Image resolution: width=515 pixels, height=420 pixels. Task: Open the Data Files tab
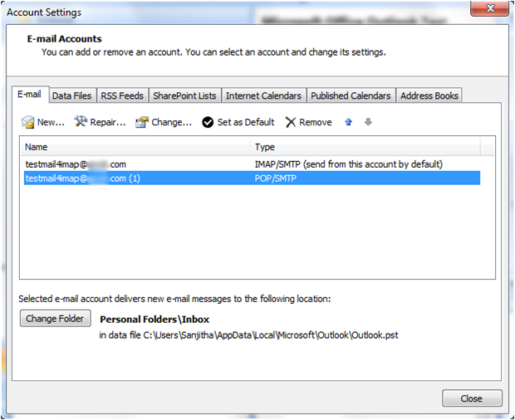point(72,95)
